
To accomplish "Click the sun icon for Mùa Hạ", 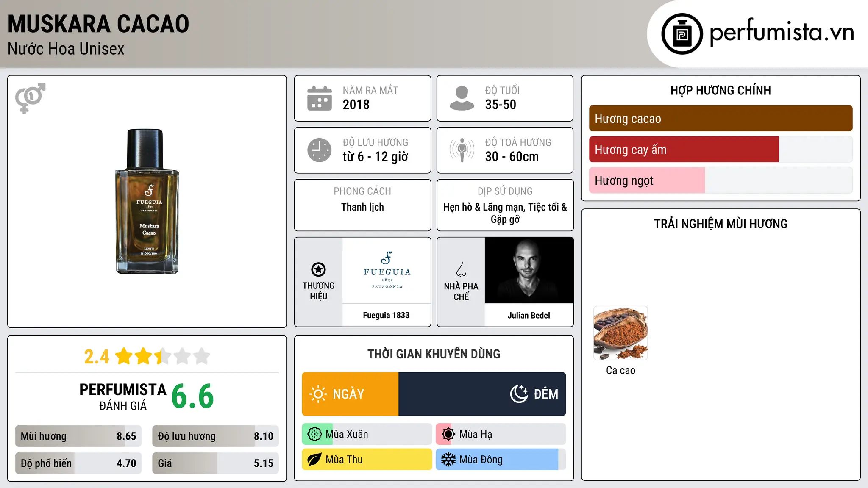I will (x=448, y=434).
